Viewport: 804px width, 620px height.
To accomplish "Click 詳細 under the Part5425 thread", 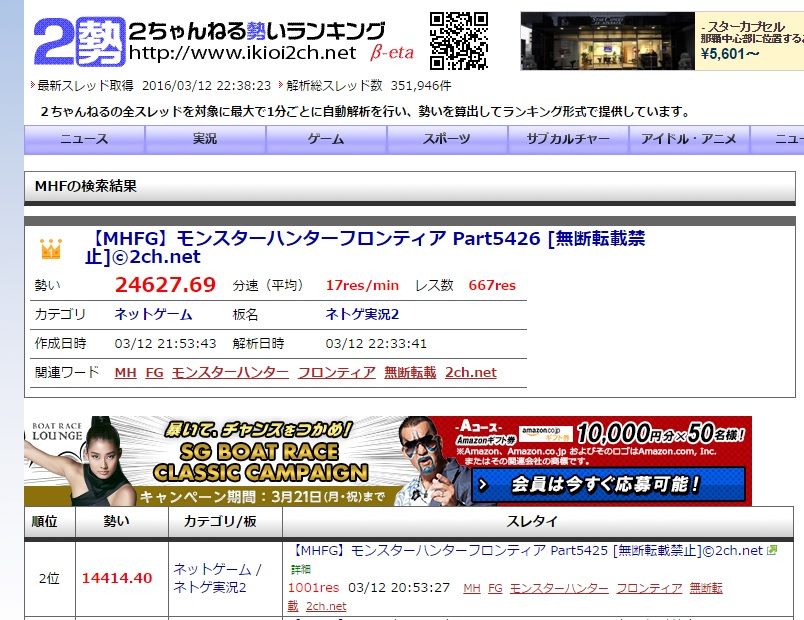I will click(x=301, y=569).
